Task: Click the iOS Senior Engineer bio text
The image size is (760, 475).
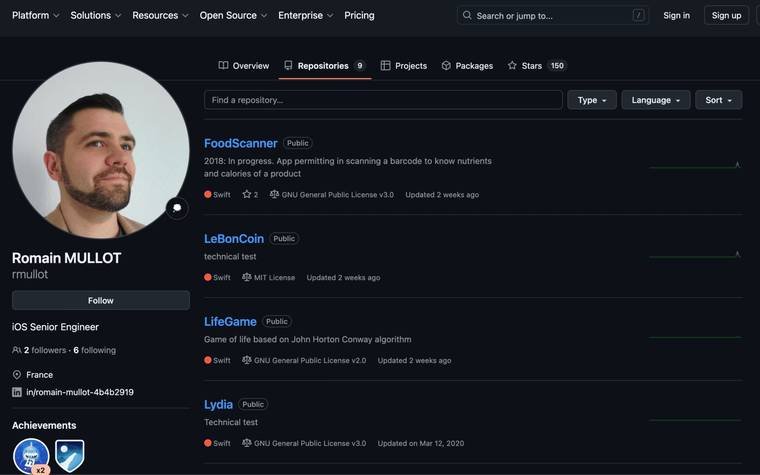Action: tap(55, 327)
